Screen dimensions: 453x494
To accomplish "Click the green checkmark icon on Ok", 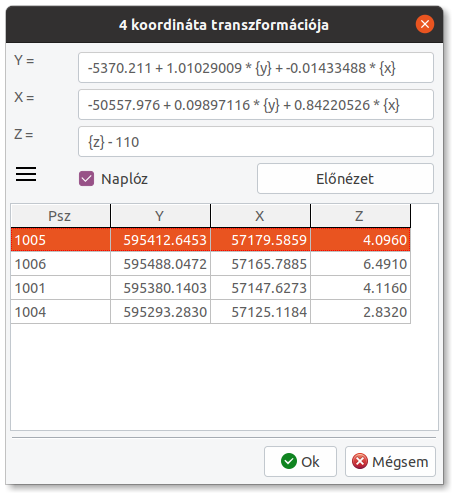I will click(x=289, y=461).
